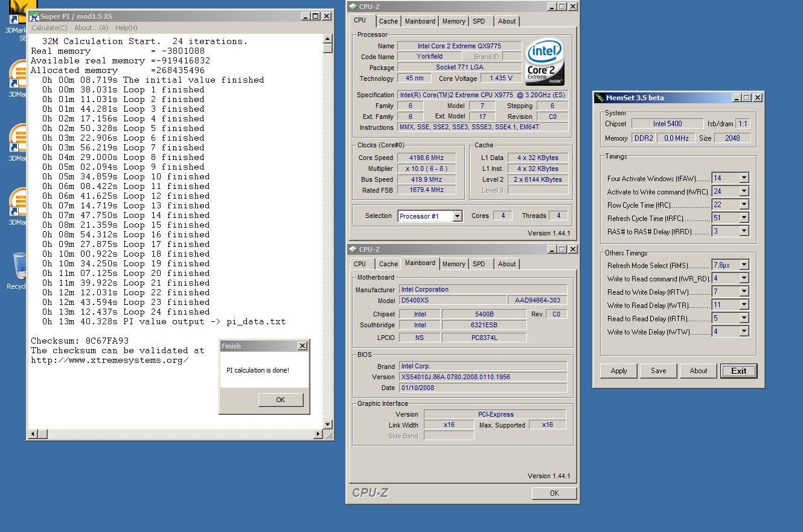Viewport: 803px width, 532px height.
Task: Open the Help(H) menu in Super PI
Action: pos(126,28)
